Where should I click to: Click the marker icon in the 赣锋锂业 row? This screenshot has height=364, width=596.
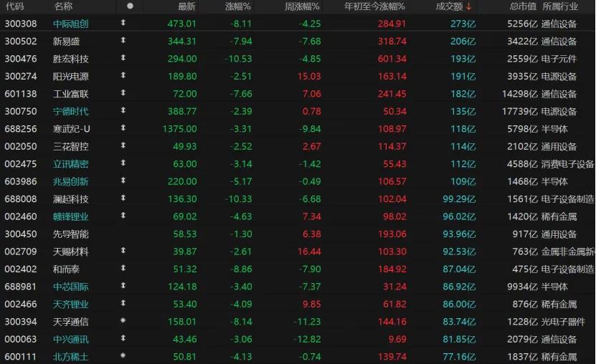(x=123, y=216)
